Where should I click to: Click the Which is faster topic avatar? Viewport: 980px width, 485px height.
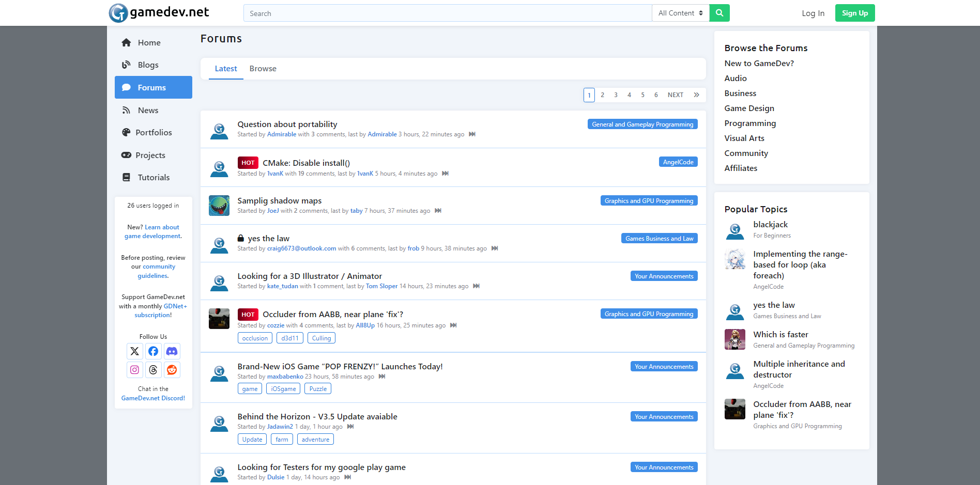click(x=735, y=339)
